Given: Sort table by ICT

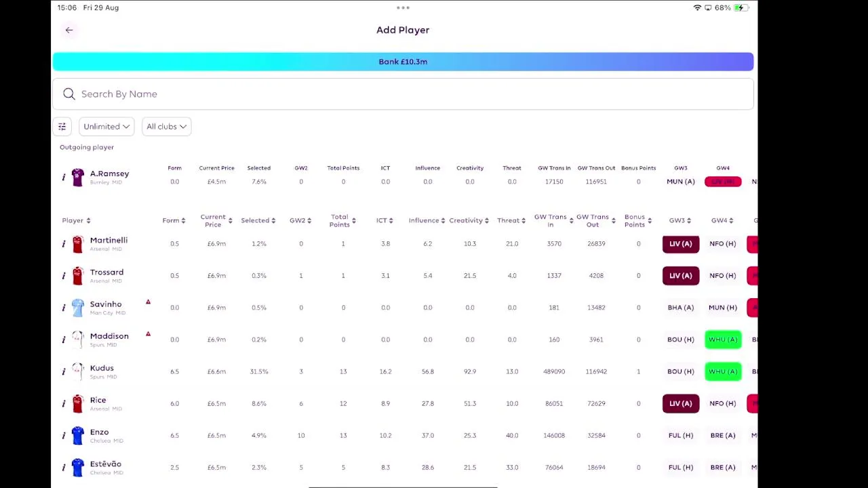Looking at the screenshot, I should click(385, 220).
